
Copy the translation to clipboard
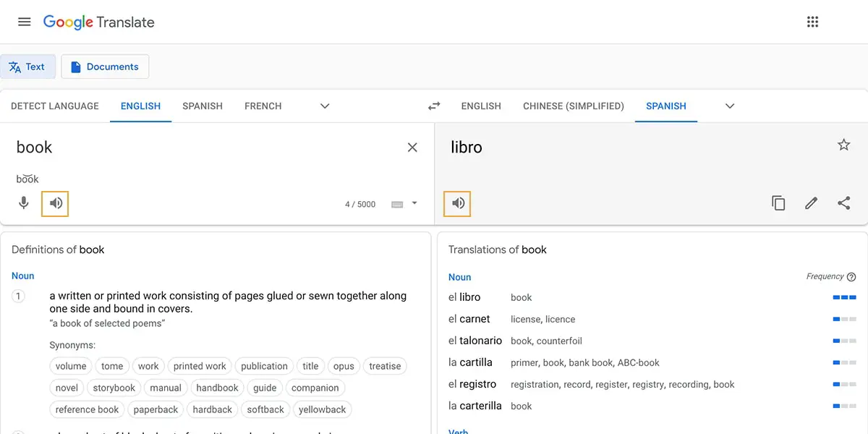coord(778,203)
